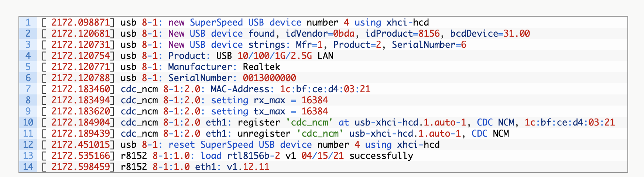Click 'reset SuperSpeed USB device' text
This screenshot has height=177, width=644.
click(x=240, y=145)
